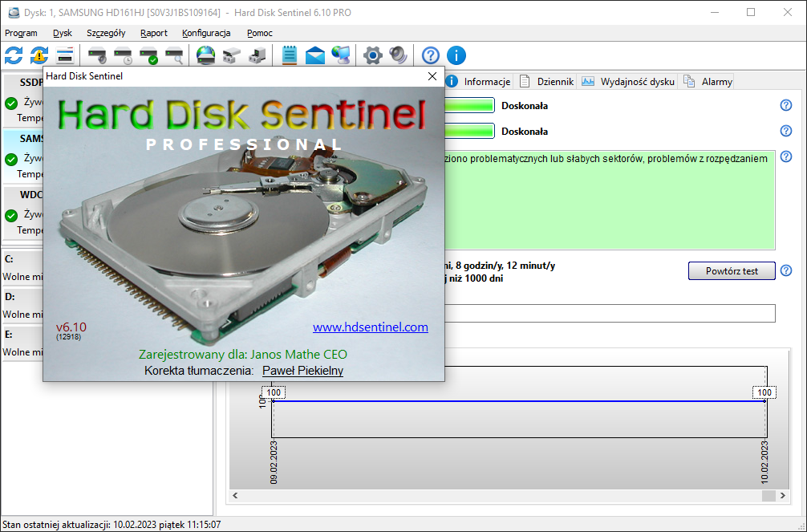807x532 pixels.
Task: Click the PROFESSIONAL text in the dialog
Action: (x=244, y=144)
